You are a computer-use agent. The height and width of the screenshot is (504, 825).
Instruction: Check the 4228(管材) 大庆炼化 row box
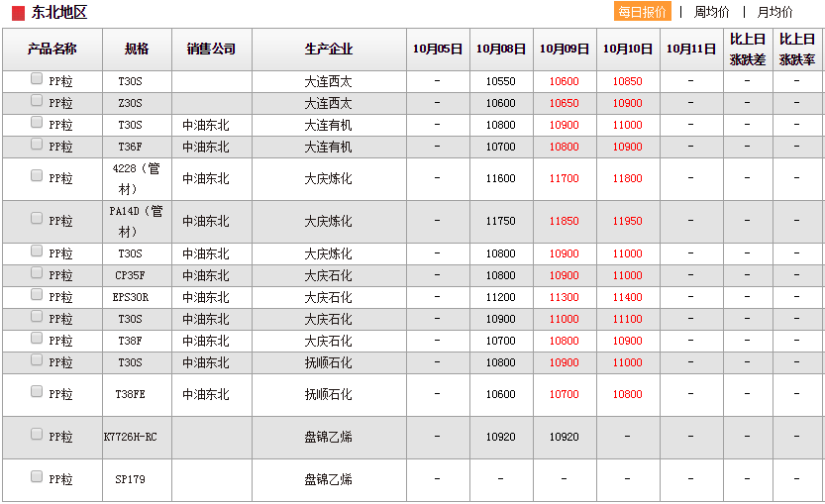pyautogui.click(x=37, y=175)
